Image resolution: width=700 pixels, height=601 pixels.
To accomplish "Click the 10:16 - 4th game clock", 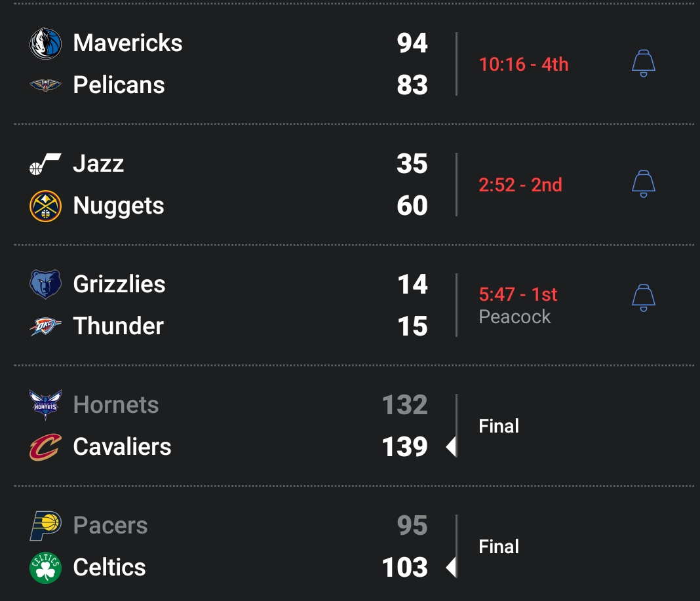I will pos(524,64).
